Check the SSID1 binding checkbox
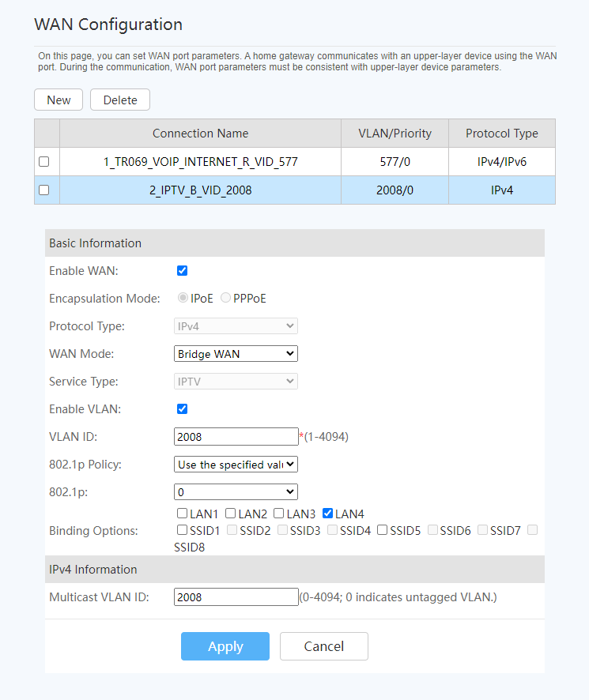 coord(183,530)
